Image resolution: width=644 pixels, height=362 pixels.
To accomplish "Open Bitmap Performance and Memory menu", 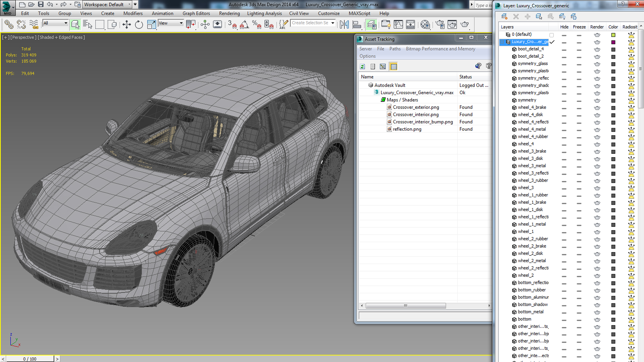I will [x=440, y=49].
